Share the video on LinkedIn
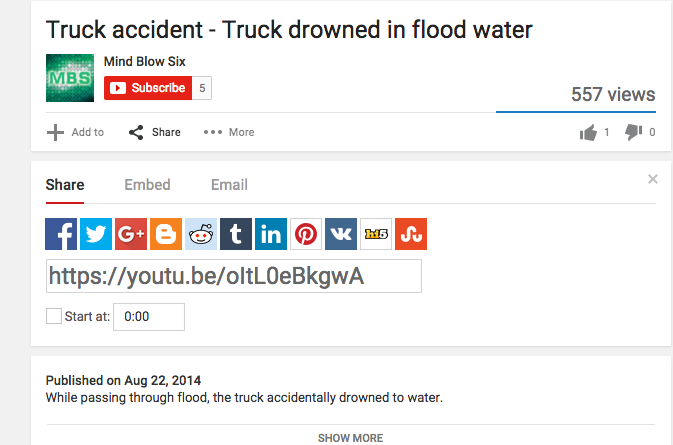Screen dimensions: 673x445 point(271,234)
